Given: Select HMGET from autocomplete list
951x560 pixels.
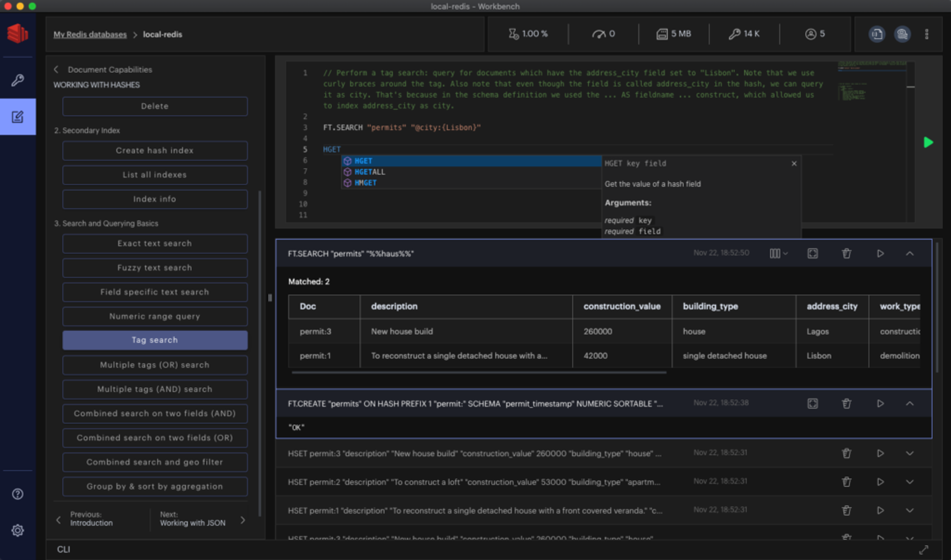Looking at the screenshot, I should tap(365, 183).
